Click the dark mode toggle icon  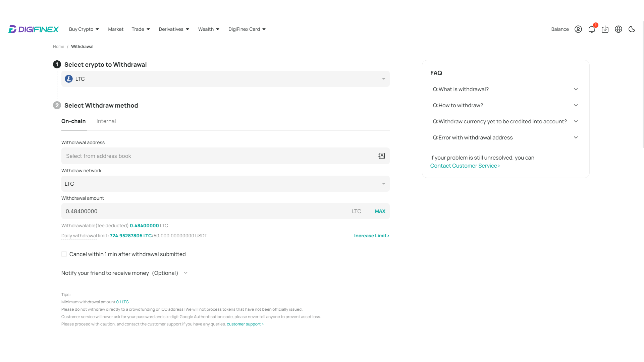[632, 29]
